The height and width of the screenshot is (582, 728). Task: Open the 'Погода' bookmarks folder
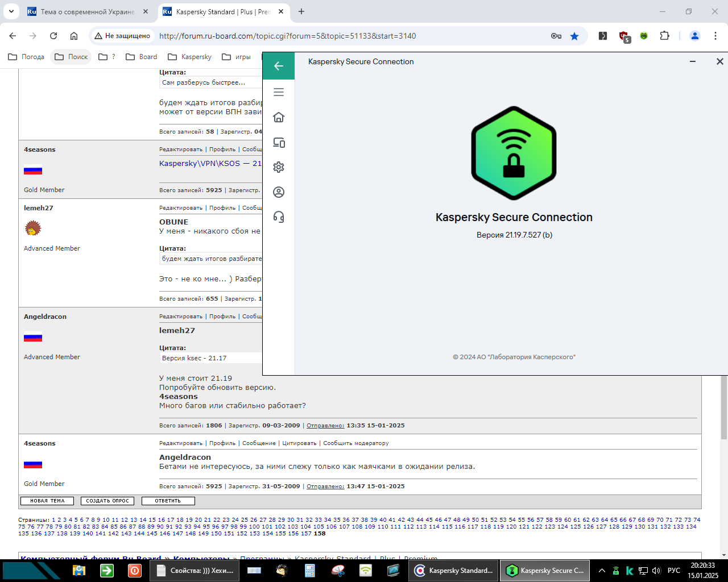point(26,57)
